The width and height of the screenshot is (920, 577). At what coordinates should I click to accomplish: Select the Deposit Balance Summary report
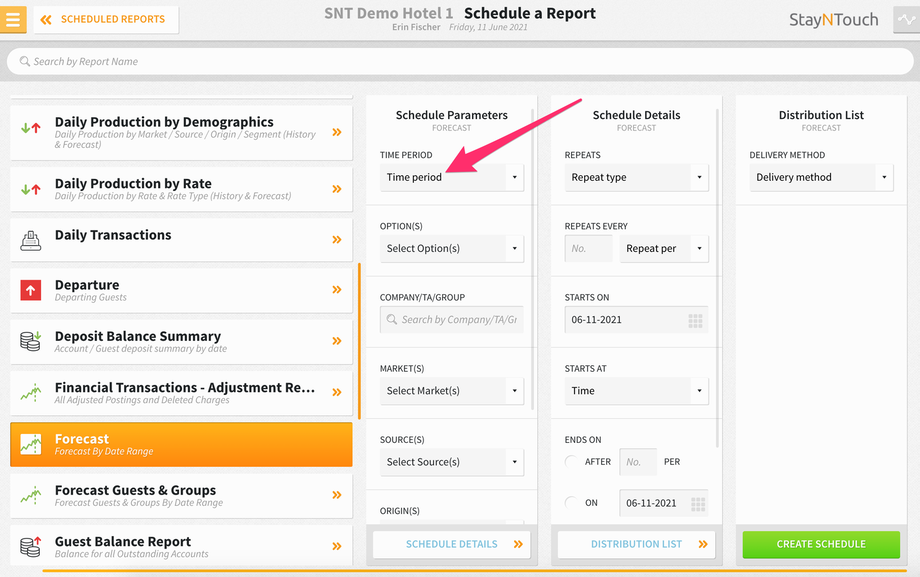[181, 341]
